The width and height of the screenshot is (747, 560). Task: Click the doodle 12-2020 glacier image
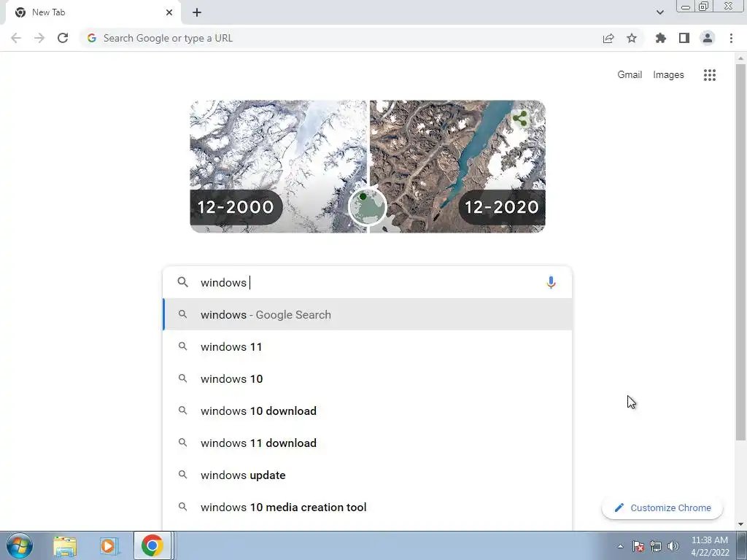coord(457,166)
